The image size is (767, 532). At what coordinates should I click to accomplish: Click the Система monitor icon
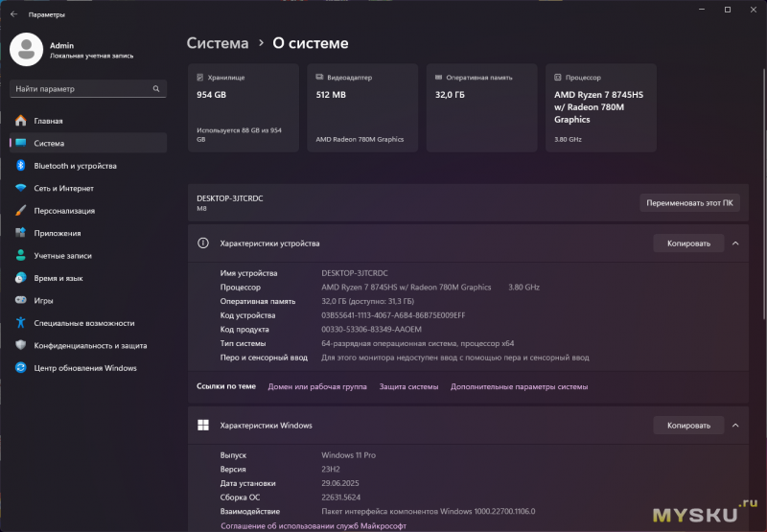[x=20, y=143]
